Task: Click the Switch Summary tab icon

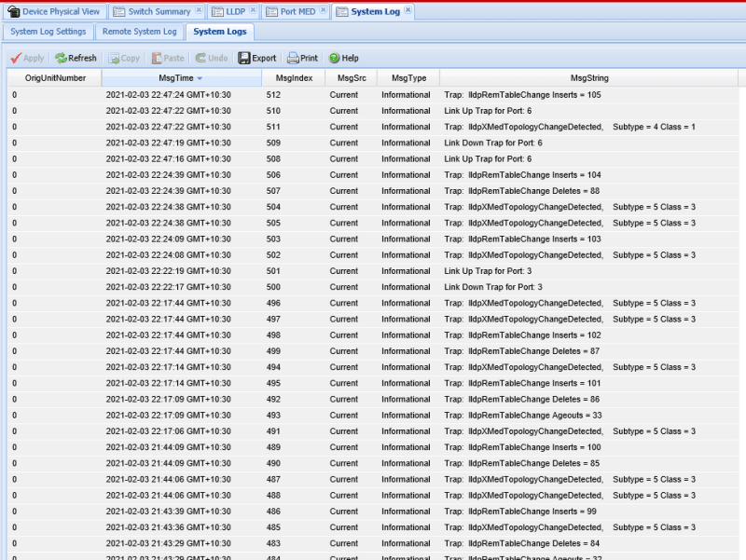Action: point(119,11)
